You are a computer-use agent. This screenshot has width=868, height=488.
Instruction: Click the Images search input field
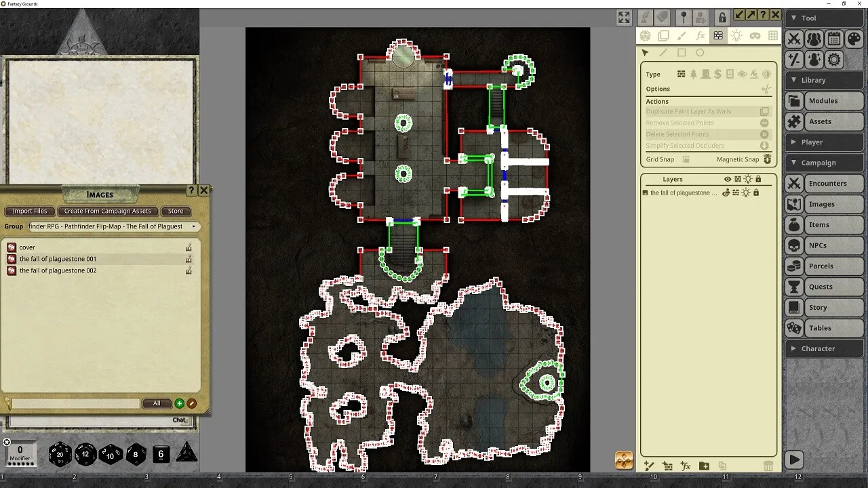pyautogui.click(x=75, y=403)
